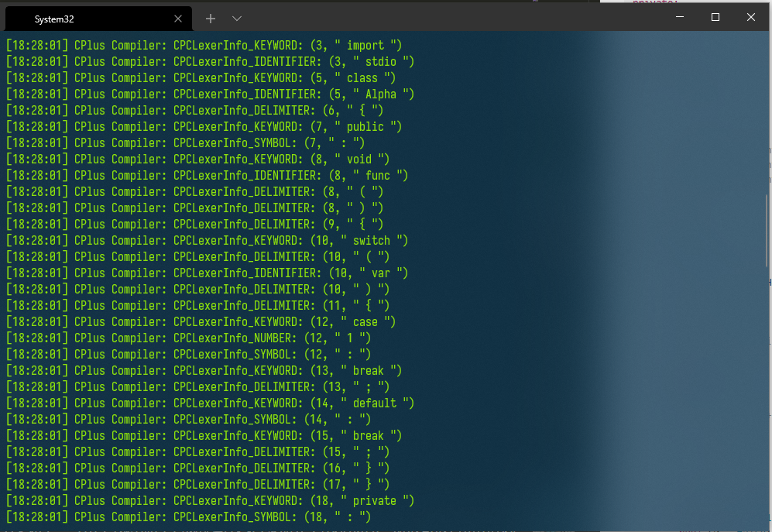
Task: Select the System32 terminal tab
Action: [98, 19]
